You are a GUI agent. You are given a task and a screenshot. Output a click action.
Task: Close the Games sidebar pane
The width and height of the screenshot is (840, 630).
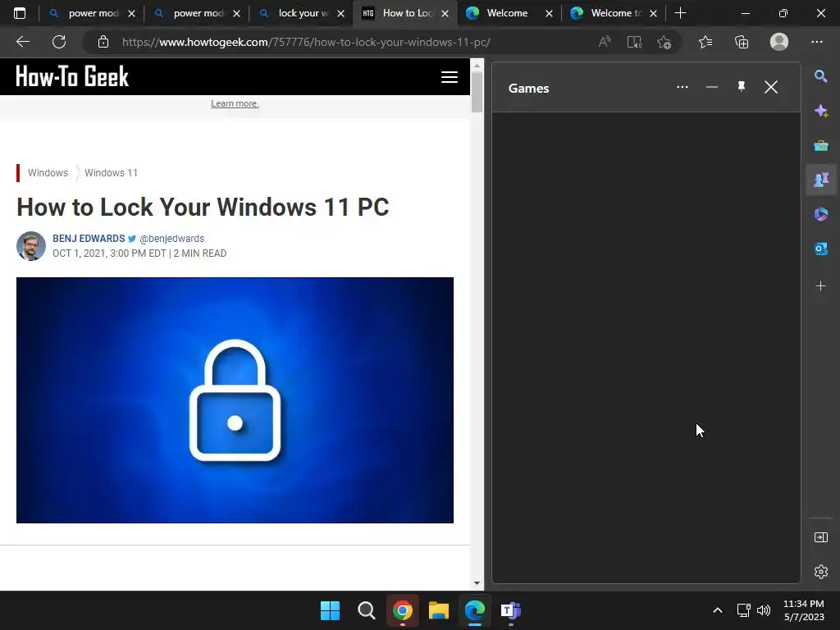[771, 87]
